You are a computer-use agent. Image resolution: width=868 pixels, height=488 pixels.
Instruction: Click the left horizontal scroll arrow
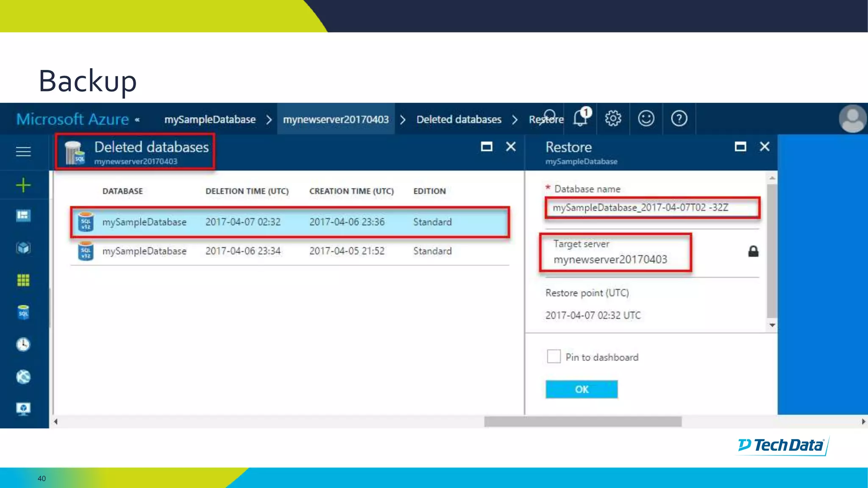point(56,421)
